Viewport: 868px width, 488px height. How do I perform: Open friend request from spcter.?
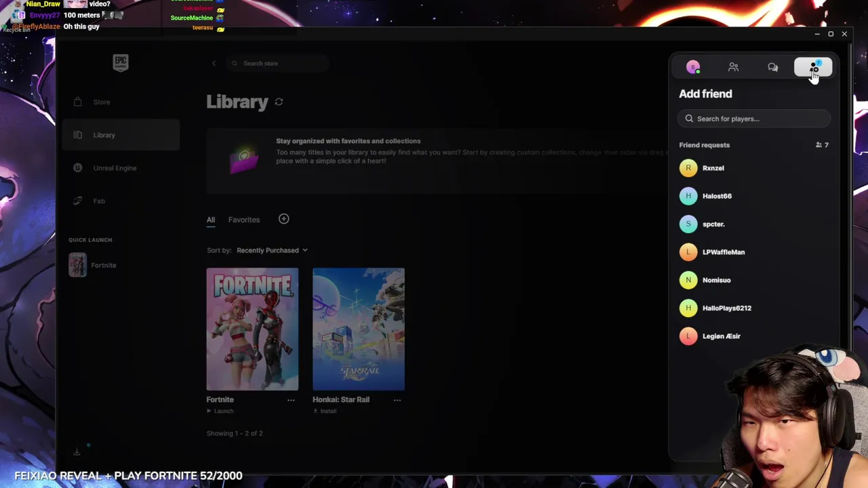coord(754,224)
